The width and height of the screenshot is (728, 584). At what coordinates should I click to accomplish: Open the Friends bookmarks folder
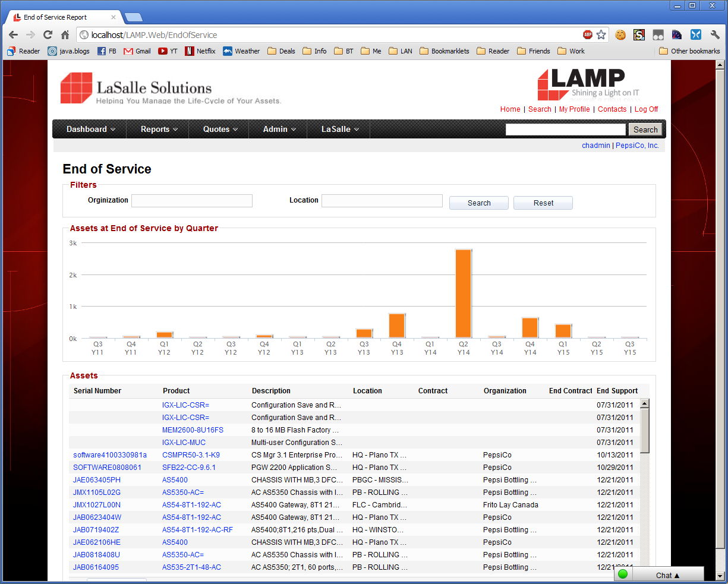[x=534, y=51]
